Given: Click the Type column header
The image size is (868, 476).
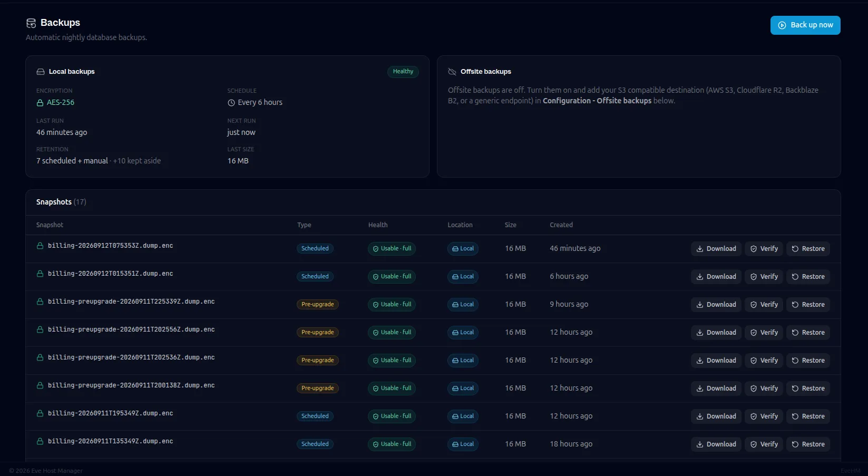Looking at the screenshot, I should [304, 225].
